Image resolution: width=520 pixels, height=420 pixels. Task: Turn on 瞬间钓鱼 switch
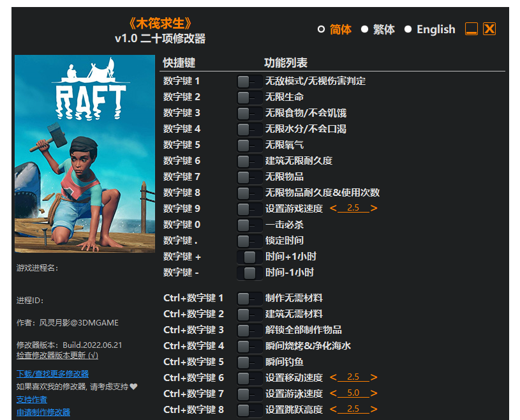(249, 362)
